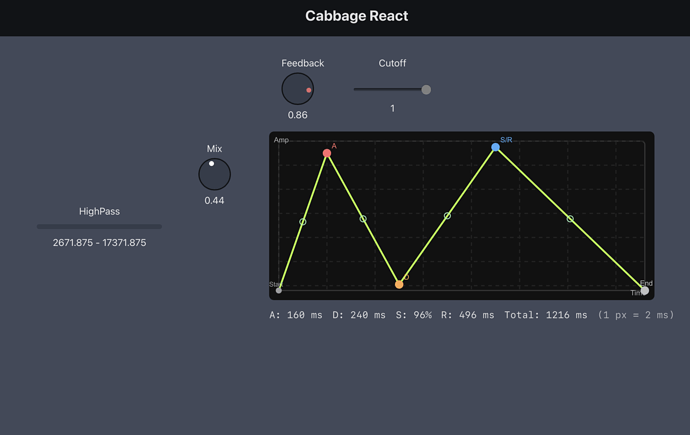
Task: Click the white End envelope point
Action: pos(644,290)
